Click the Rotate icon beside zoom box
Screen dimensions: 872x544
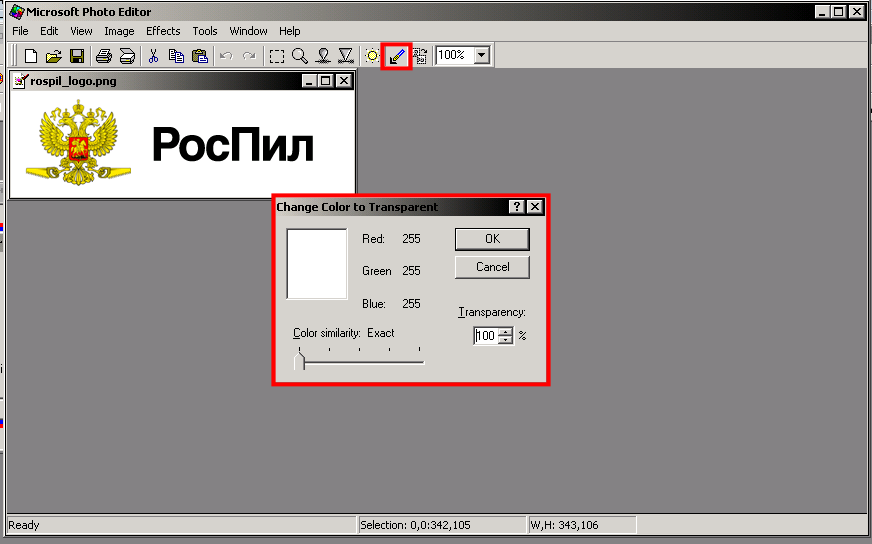420,56
